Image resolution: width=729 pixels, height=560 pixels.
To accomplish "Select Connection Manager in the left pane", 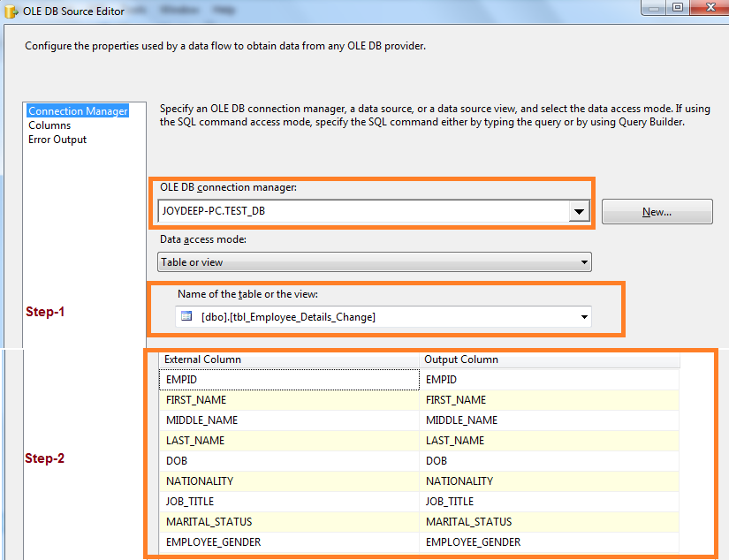I will (x=77, y=110).
